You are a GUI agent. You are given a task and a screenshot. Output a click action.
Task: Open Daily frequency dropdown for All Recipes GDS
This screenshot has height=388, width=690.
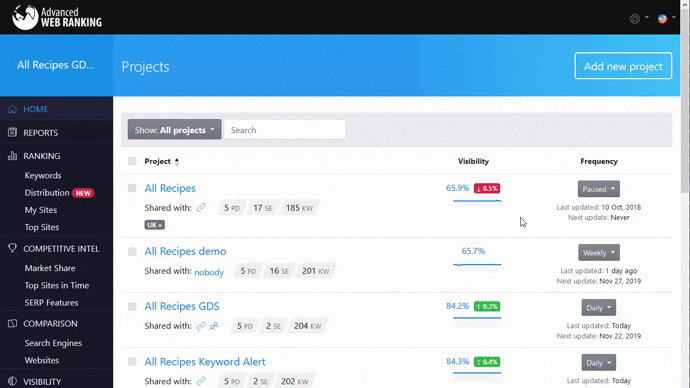[598, 307]
